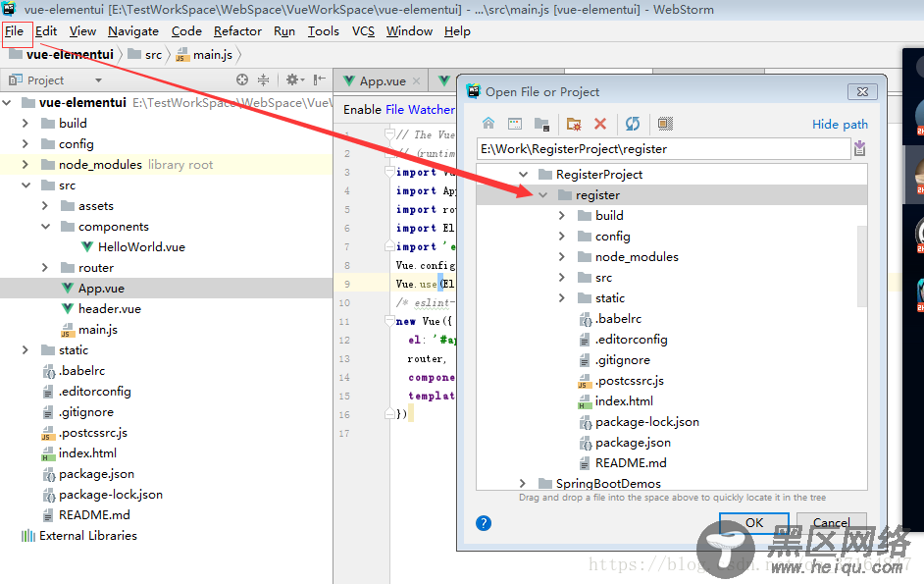Image resolution: width=924 pixels, height=584 pixels.
Task: Expand SpringBootDemos folder in dialog tree
Action: coord(522,484)
